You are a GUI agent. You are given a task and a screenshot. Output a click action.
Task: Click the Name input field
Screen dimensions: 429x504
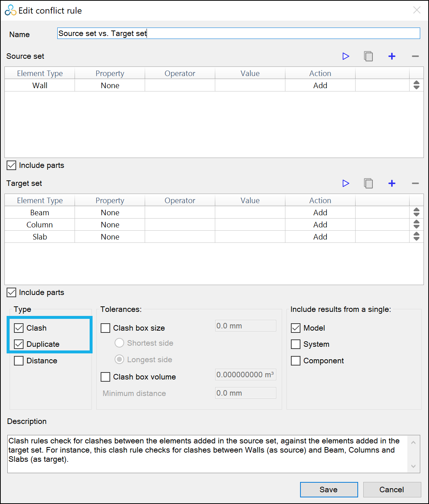click(x=239, y=33)
